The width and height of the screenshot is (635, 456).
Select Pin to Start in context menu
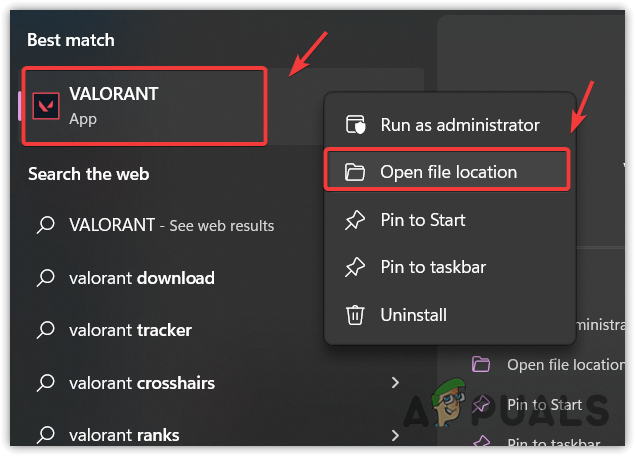450,220
